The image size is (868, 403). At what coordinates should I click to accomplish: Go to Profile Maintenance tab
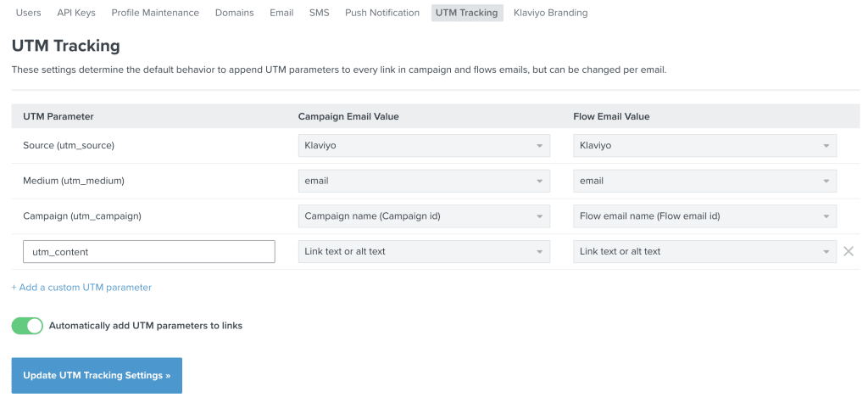pyautogui.click(x=155, y=13)
